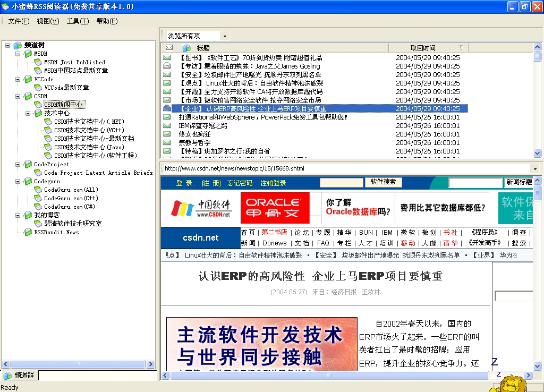Collapse the 技术中心 tree node
Screen dimensions: 544x392
coord(28,114)
